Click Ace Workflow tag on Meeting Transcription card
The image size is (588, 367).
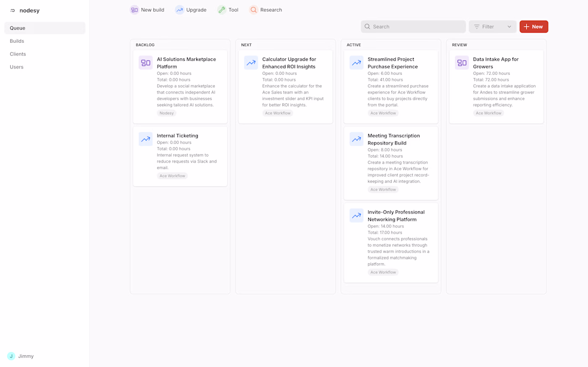(383, 189)
